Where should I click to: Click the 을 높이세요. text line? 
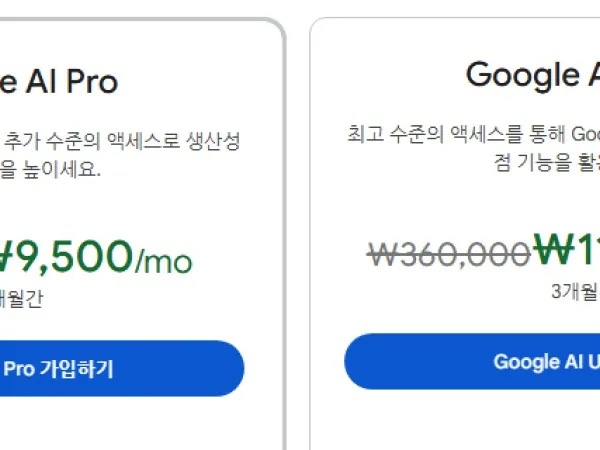pos(50,170)
